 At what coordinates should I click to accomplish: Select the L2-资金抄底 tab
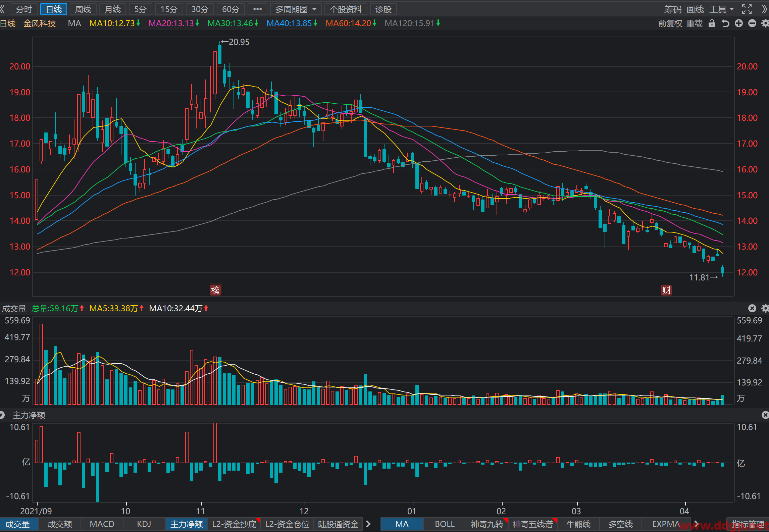234,524
